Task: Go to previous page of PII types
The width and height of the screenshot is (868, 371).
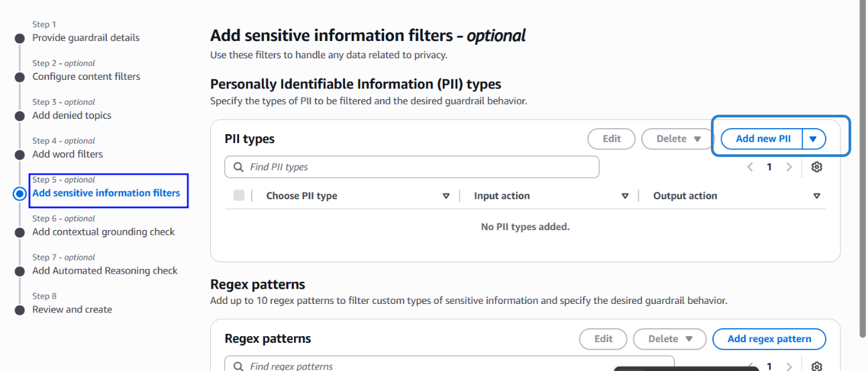Action: (x=751, y=167)
